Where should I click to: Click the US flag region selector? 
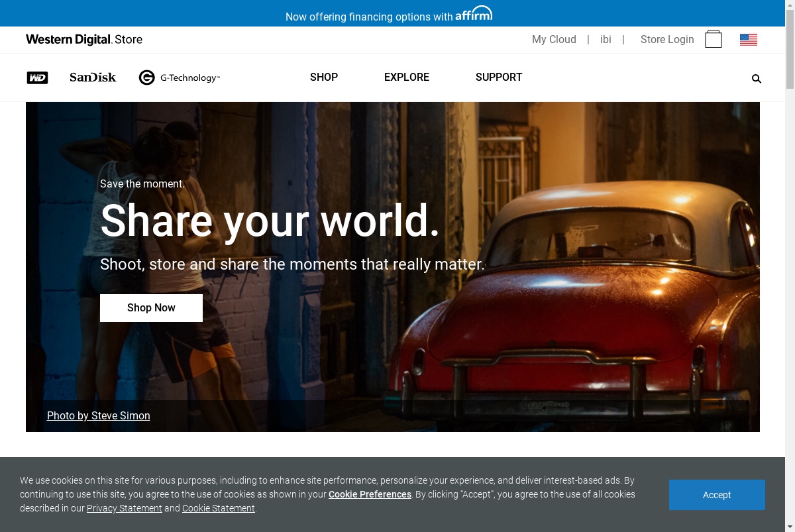coord(749,40)
